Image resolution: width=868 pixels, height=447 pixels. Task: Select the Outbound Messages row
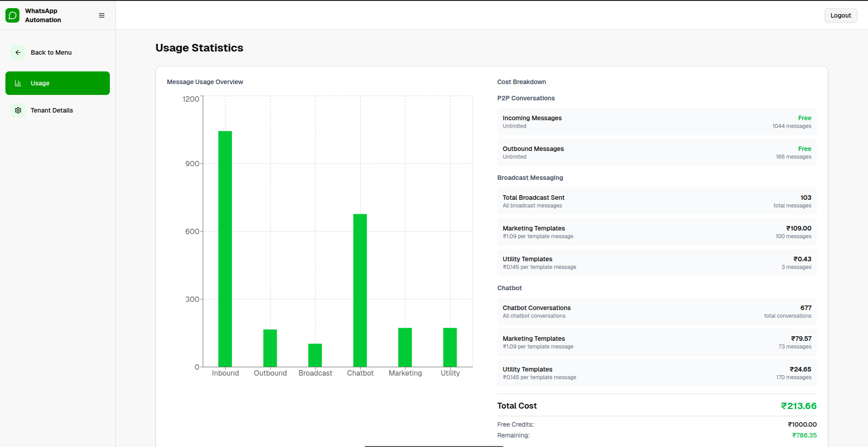click(x=657, y=152)
